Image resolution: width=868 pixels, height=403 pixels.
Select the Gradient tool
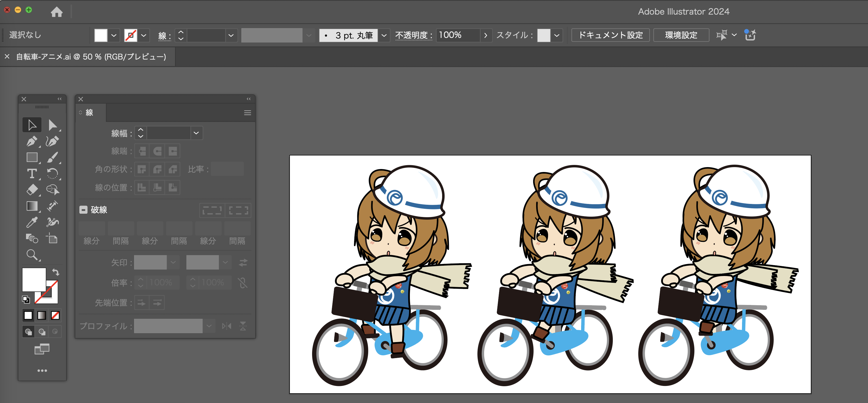pos(32,206)
